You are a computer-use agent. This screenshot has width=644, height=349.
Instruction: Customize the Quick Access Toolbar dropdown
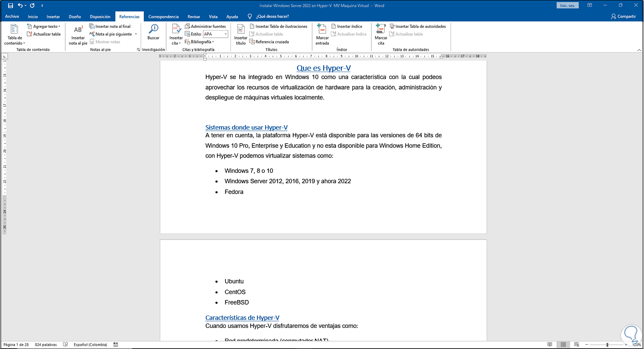[x=42, y=6]
